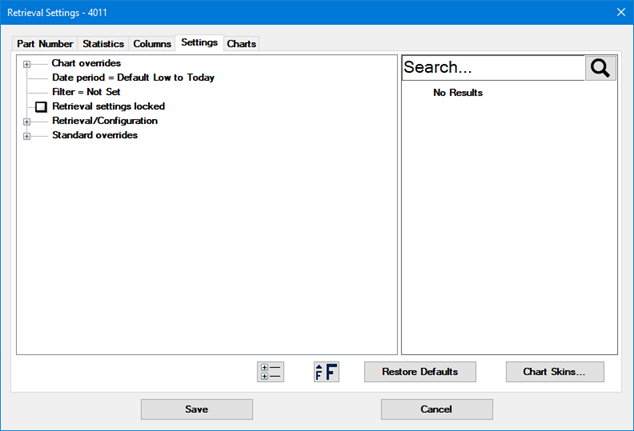
Task: Click the expand/collapse all tree icon
Action: pyautogui.click(x=270, y=372)
